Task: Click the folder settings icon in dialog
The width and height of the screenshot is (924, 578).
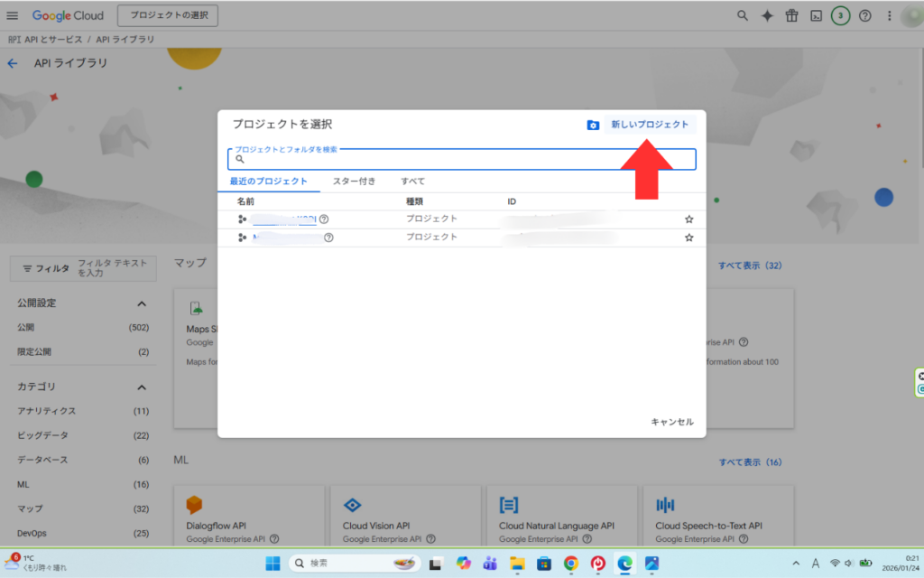Action: click(593, 125)
